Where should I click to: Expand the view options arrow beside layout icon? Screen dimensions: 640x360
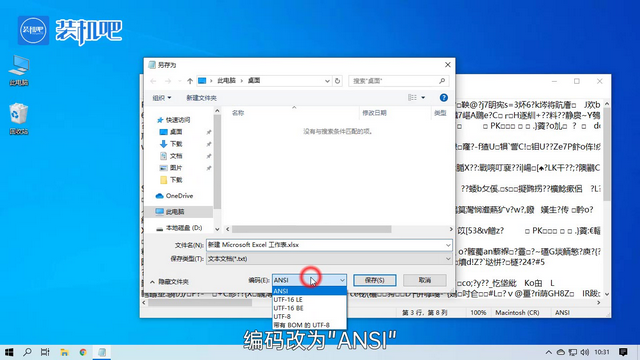[x=423, y=98]
